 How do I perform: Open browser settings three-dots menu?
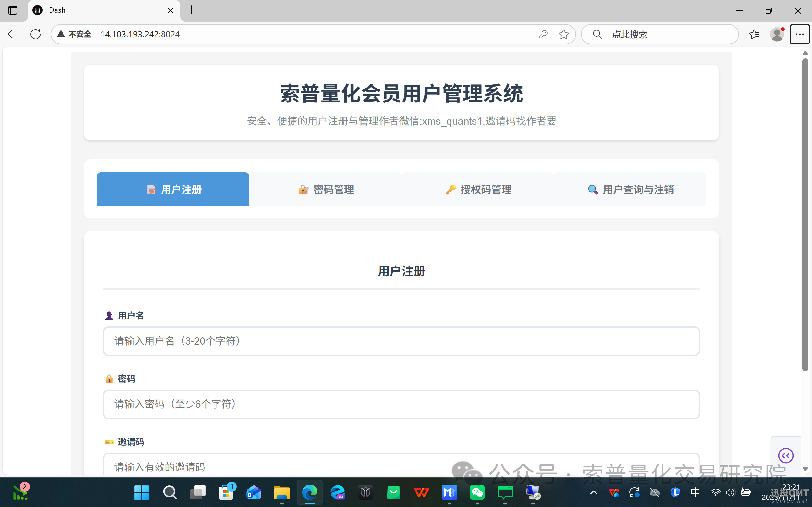click(x=800, y=34)
